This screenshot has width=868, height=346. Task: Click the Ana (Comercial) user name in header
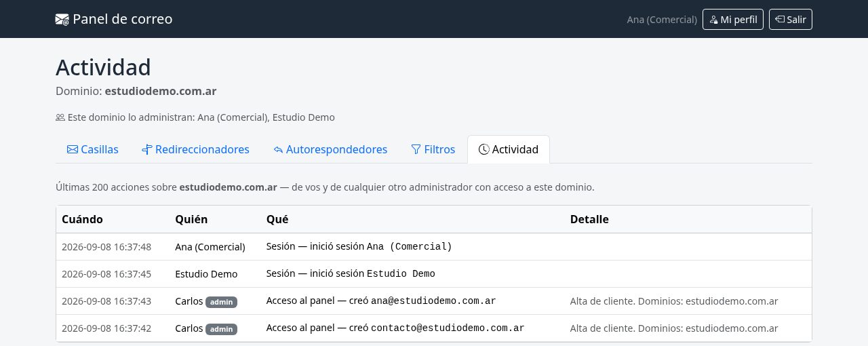pyautogui.click(x=662, y=20)
